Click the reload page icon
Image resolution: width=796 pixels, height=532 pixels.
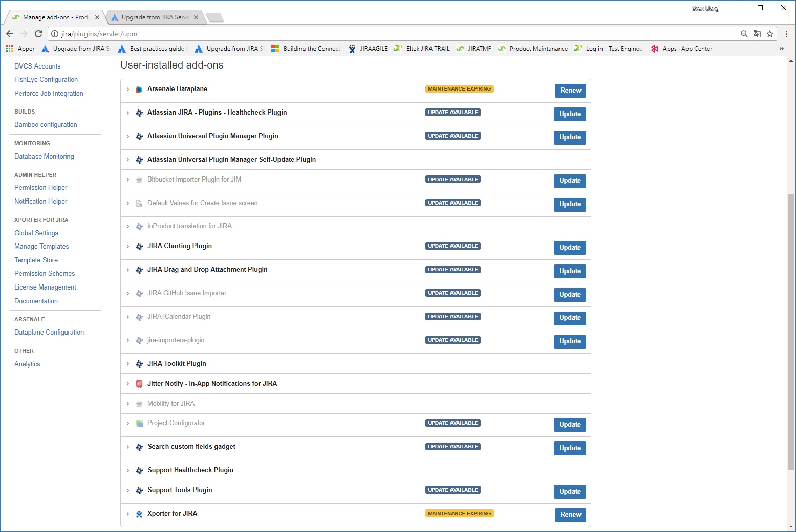(38, 34)
